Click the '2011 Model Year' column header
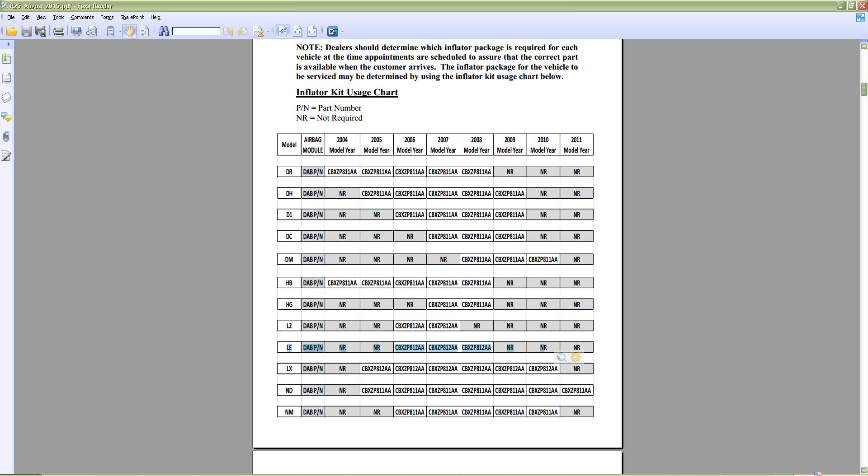Image resolution: width=868 pixels, height=476 pixels. click(576, 145)
